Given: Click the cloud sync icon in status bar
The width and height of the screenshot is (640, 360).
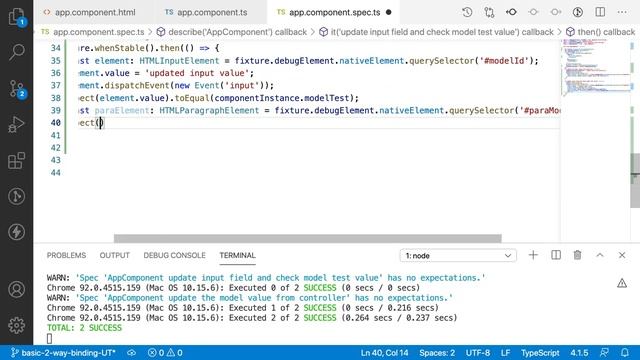Looking at the screenshot, I should (131, 353).
